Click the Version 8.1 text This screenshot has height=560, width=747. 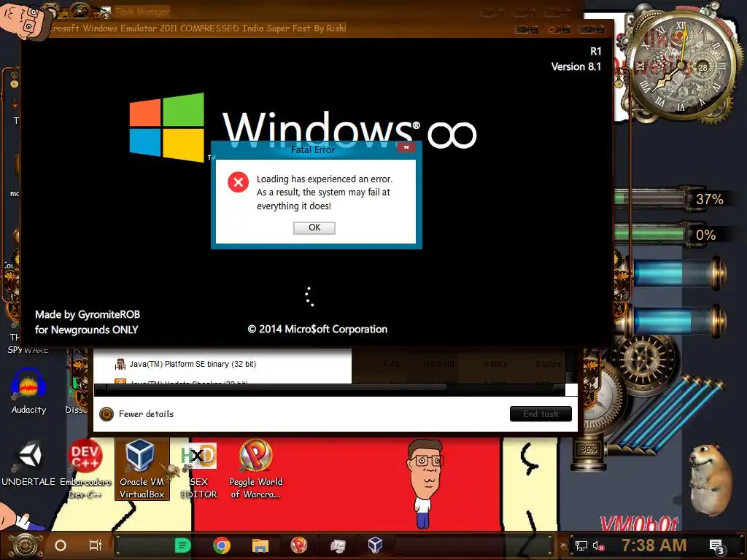click(576, 66)
